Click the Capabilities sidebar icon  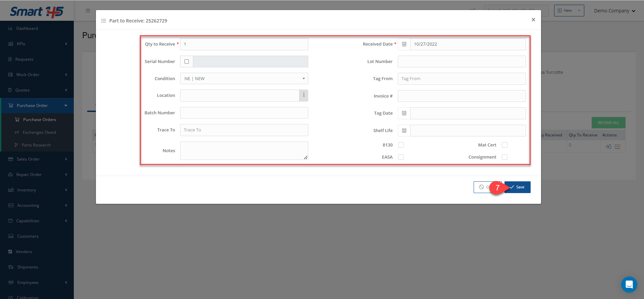click(x=10, y=221)
